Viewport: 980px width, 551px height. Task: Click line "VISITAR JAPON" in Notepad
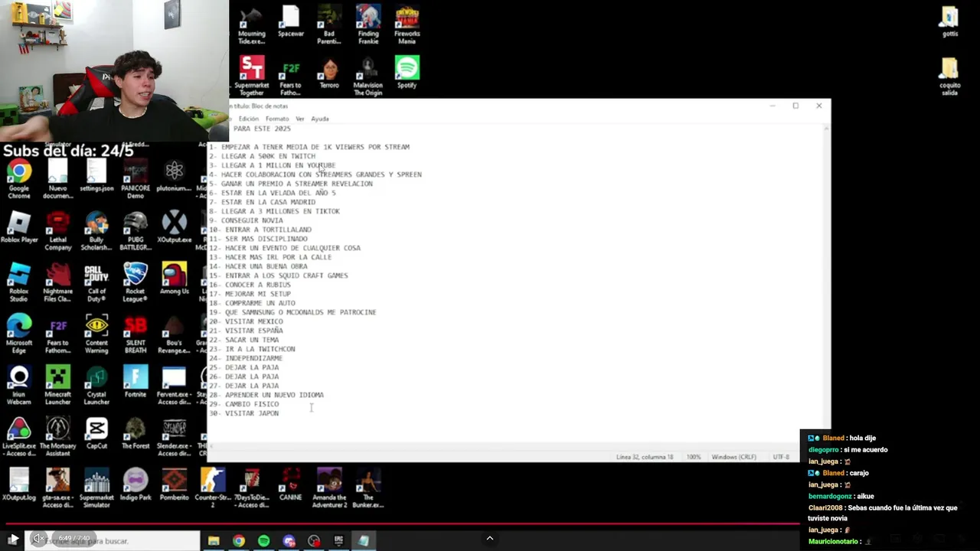(252, 413)
